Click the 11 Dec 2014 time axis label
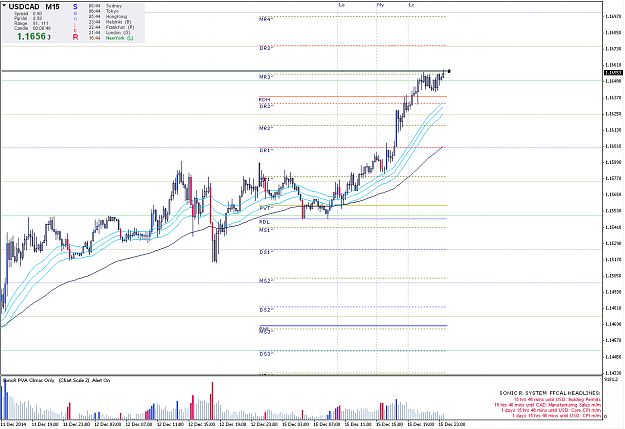 (x=14, y=424)
